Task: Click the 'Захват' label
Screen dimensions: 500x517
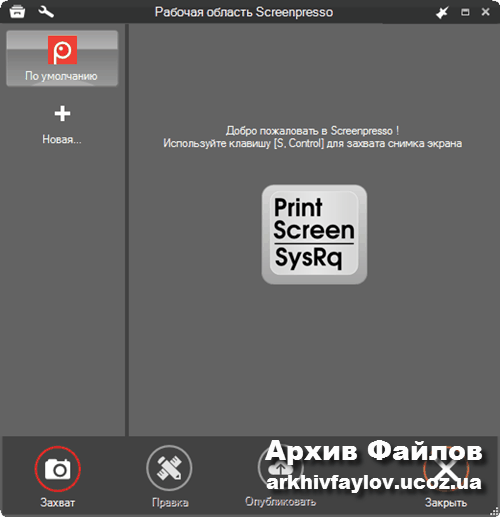Action: 58,502
